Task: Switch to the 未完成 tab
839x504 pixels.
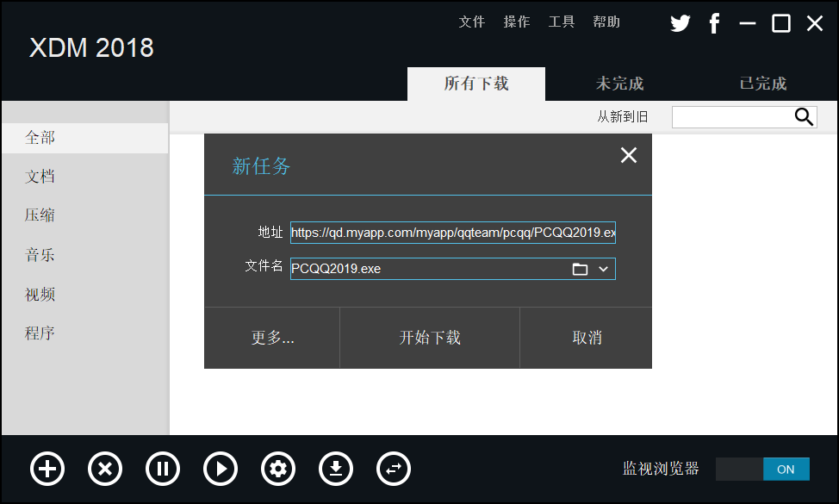Action: [619, 84]
